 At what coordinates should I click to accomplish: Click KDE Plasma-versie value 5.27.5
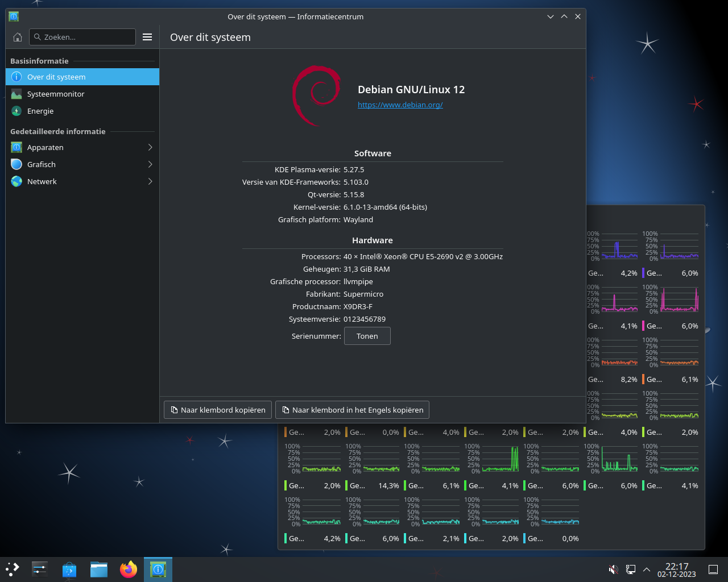point(354,169)
